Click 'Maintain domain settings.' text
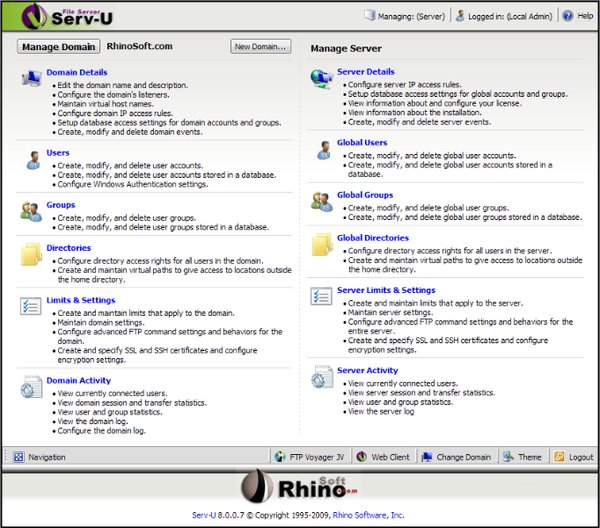The image size is (600, 528). 101,322
